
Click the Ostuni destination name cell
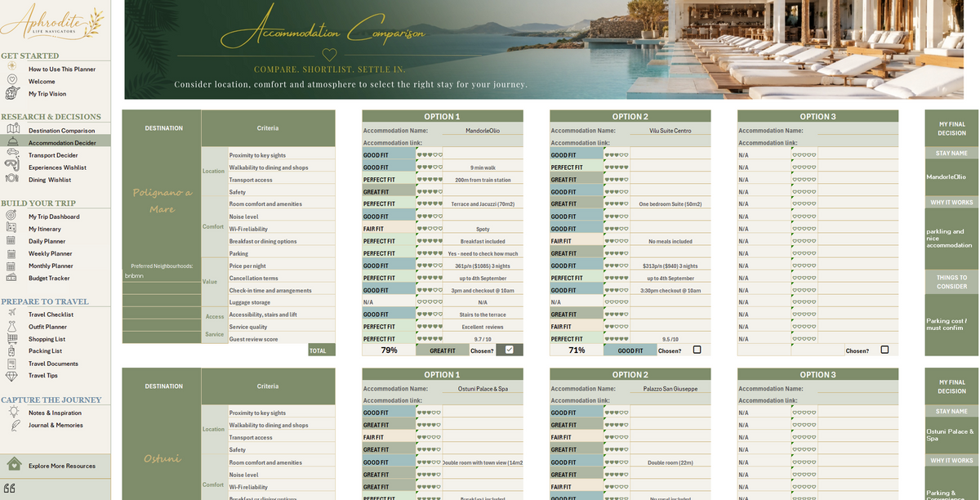(x=162, y=458)
